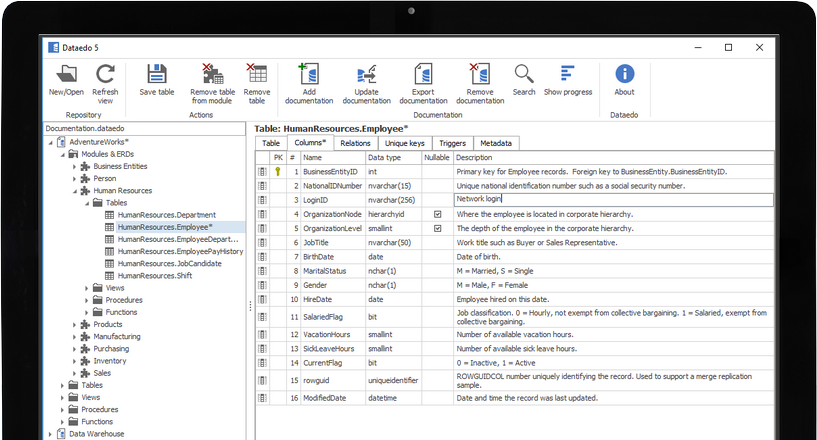The width and height of the screenshot is (817, 440).
Task: Switch to the Relations tab
Action: (355, 143)
